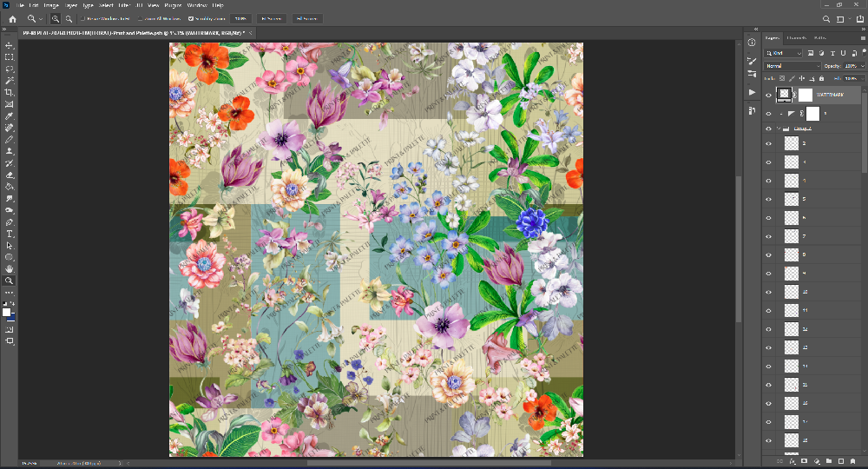
Task: Click the foreground color swatch
Action: [7, 313]
